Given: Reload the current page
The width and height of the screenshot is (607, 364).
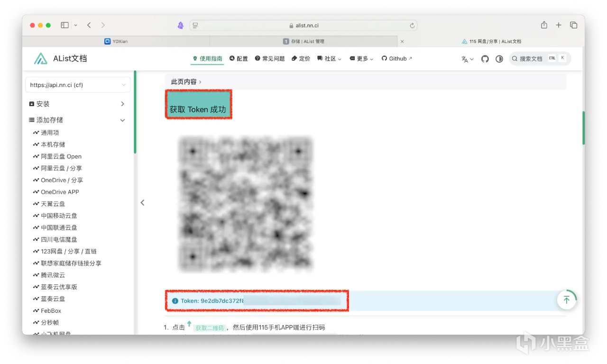Looking at the screenshot, I should click(x=412, y=26).
